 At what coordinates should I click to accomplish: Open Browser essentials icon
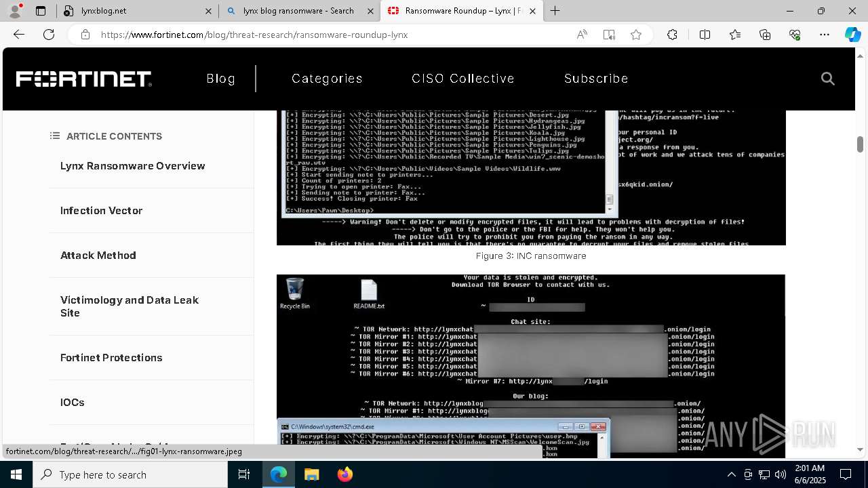click(795, 35)
